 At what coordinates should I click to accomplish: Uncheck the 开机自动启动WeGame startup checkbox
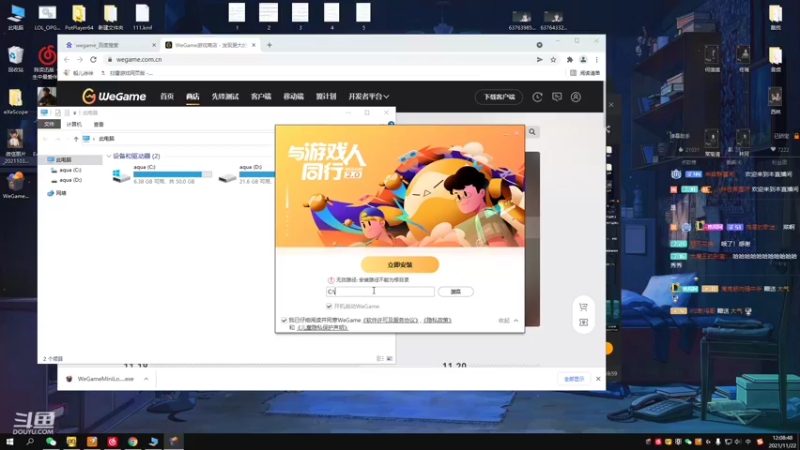[329, 306]
